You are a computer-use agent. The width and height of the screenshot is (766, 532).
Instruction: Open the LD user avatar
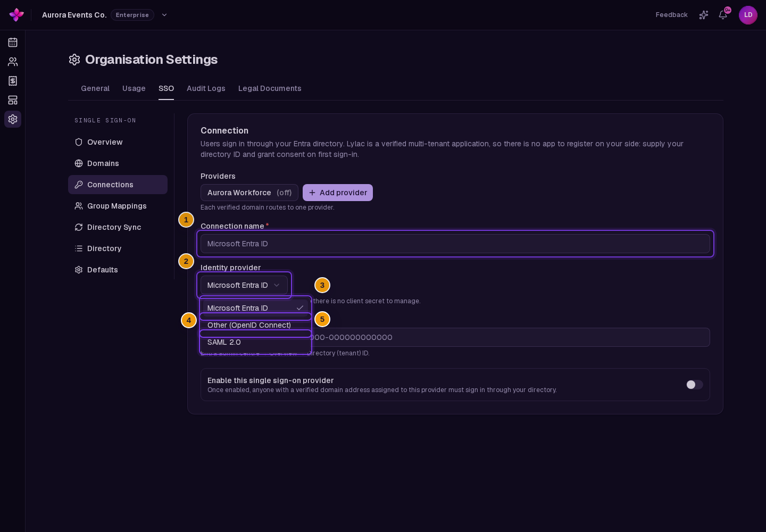coord(748,15)
